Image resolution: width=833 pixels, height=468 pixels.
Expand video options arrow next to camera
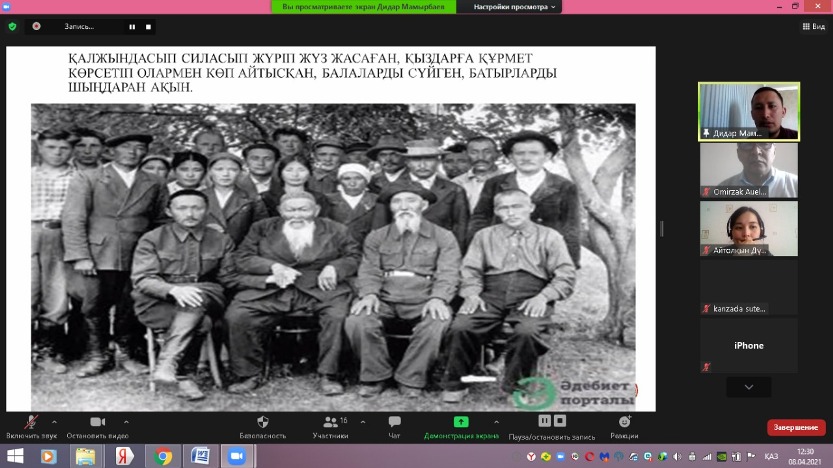tap(126, 421)
